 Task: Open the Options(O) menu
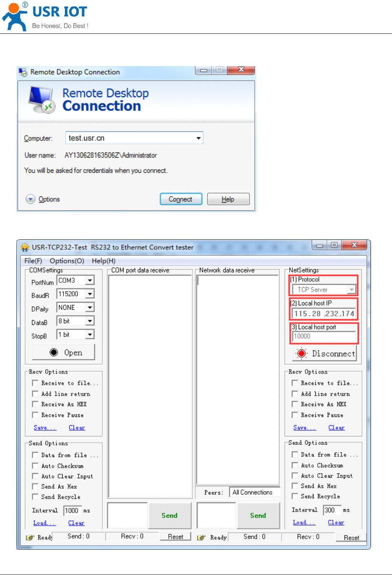(x=67, y=261)
